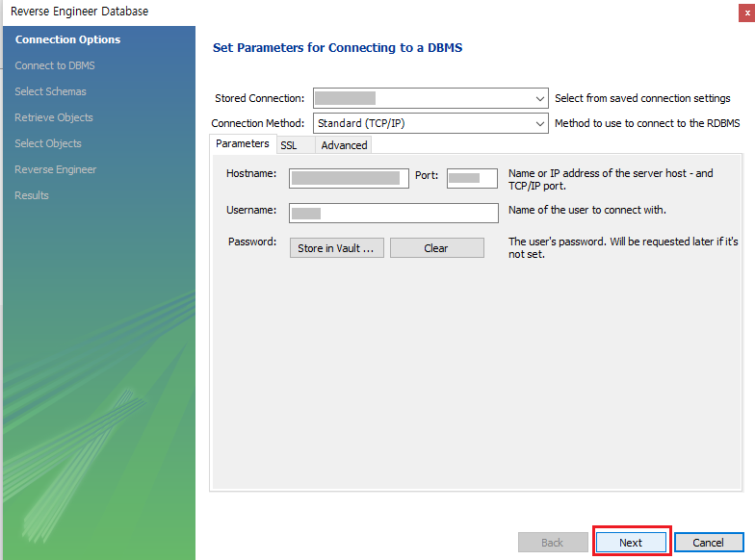Screen dimensions: 755x560
Task: Select the Select Objects step
Action: [x=48, y=143]
